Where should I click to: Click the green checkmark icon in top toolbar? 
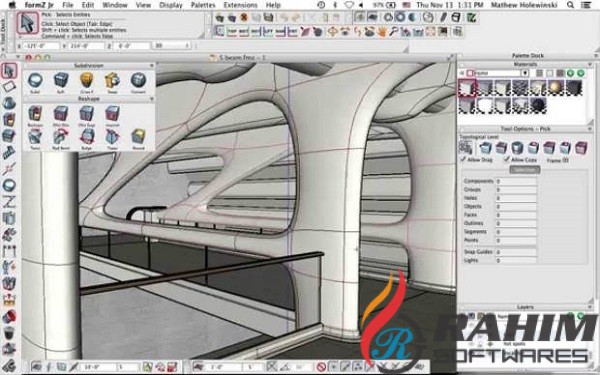click(x=471, y=18)
